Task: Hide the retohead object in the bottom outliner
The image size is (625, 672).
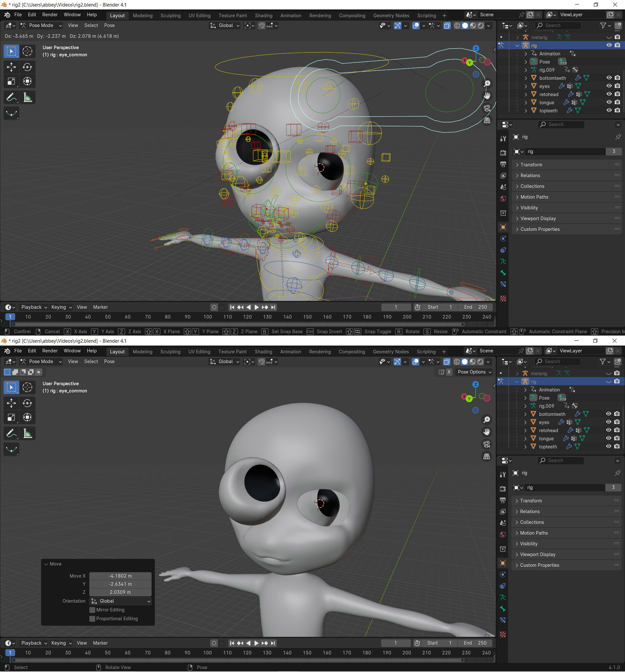Action: 608,430
